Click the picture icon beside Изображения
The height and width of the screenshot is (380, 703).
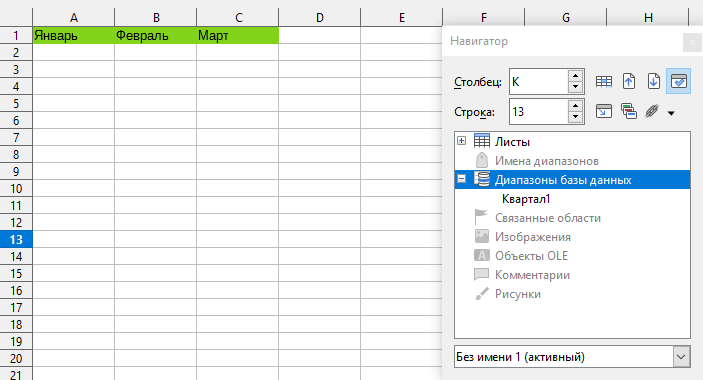pos(482,236)
